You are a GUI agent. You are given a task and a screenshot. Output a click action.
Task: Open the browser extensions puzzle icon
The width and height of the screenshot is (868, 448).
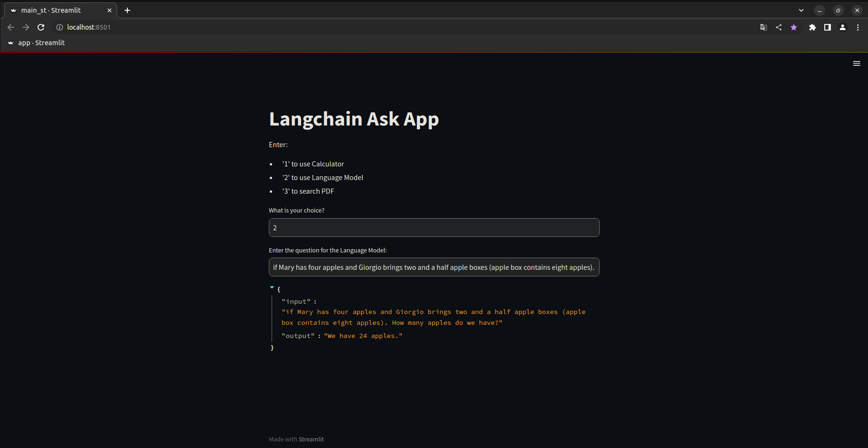pos(813,27)
